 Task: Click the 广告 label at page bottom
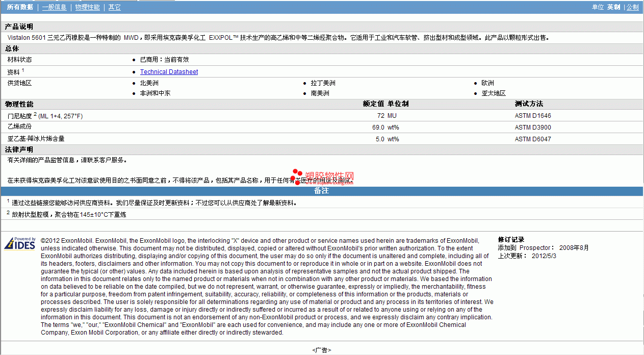point(322,350)
